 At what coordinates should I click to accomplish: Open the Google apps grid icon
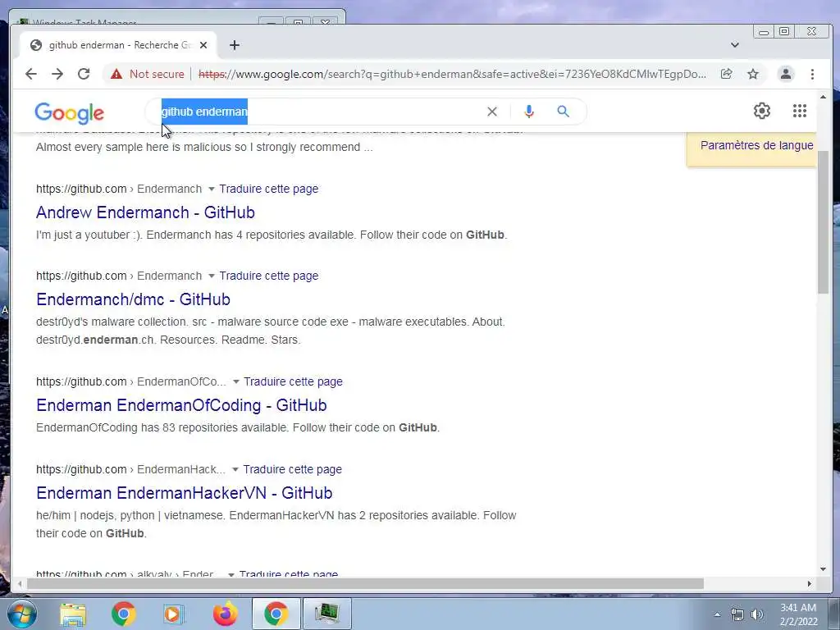799,111
